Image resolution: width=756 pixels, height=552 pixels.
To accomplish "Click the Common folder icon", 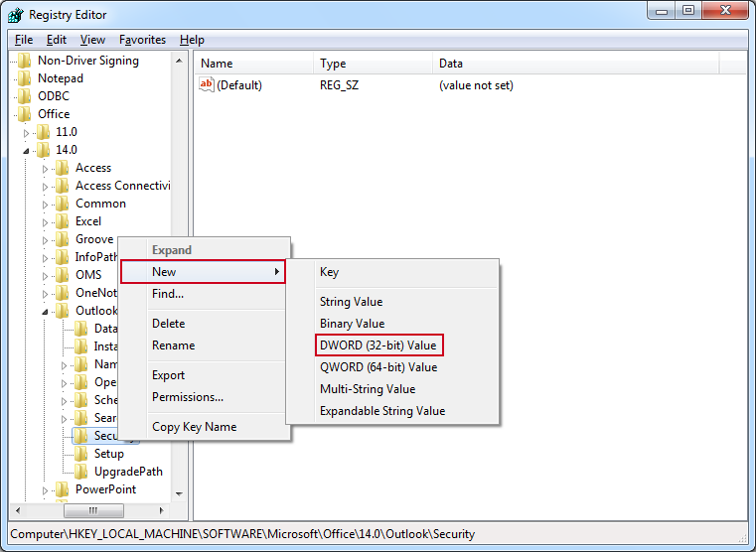I will (x=62, y=204).
